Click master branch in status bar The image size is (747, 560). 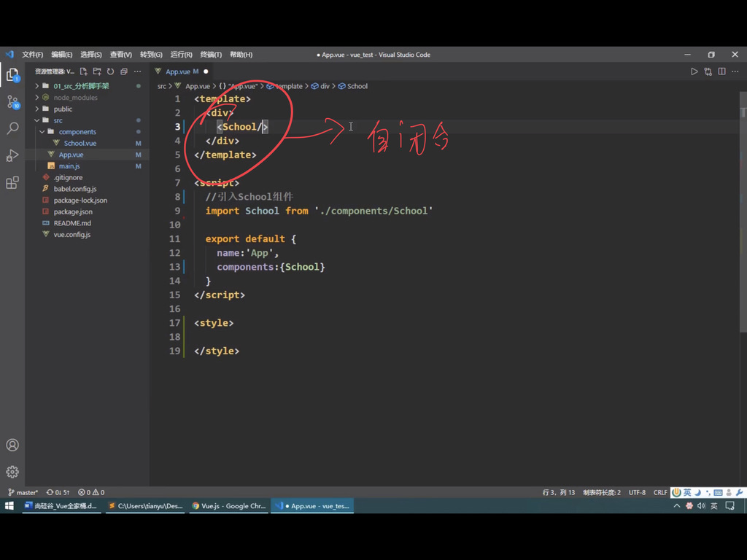23,492
